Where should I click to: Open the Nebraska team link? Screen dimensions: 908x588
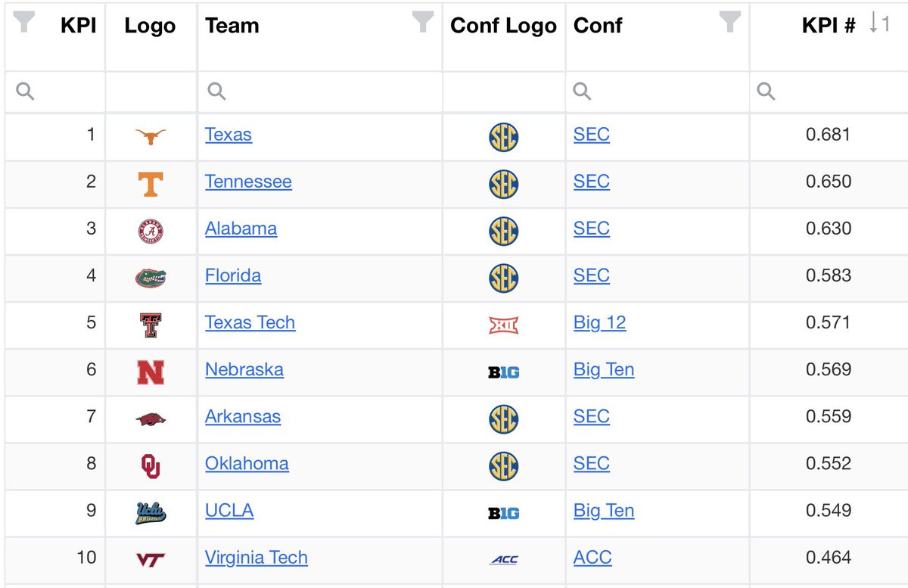244,369
